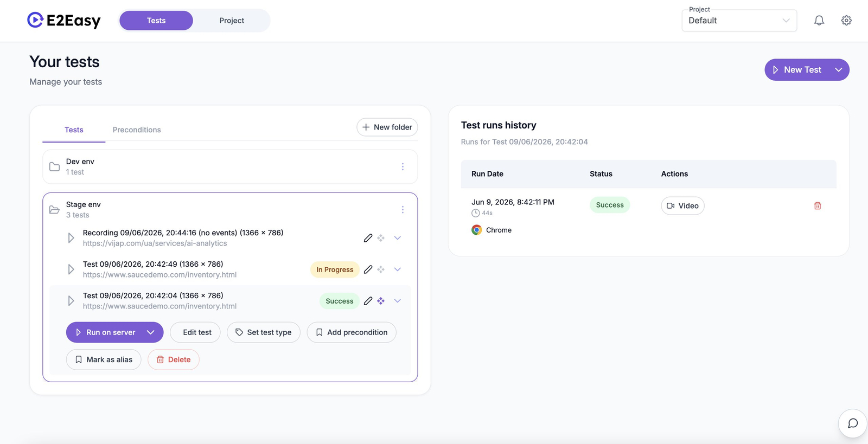Image resolution: width=868 pixels, height=444 pixels.
Task: Create a New folder
Action: pos(387,127)
